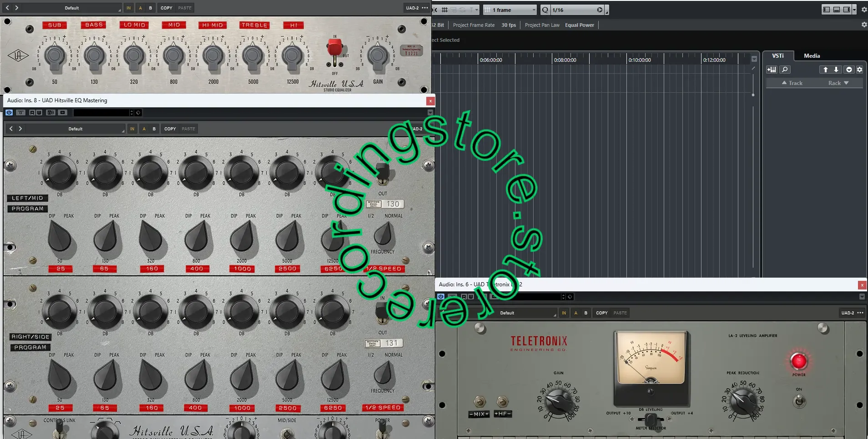Open UAD-2 three-dots menu in top Hitsville EQ

(425, 8)
